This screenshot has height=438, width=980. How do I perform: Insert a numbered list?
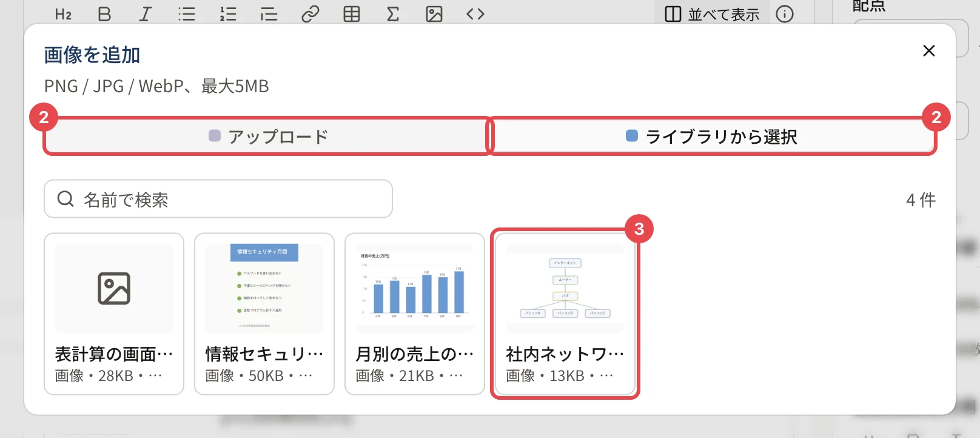pos(228,14)
